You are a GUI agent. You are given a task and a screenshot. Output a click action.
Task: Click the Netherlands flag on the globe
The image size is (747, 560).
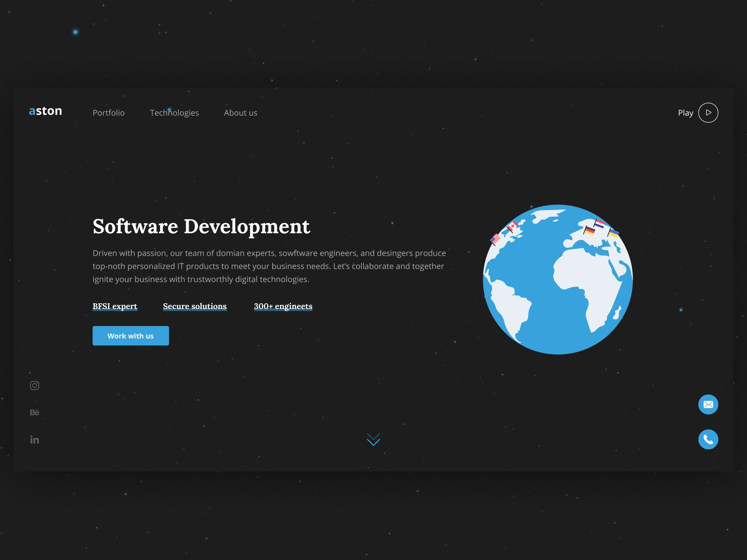point(599,224)
